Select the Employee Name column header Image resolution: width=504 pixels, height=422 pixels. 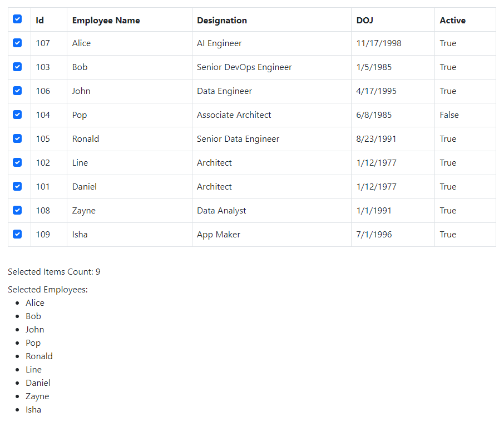106,20
